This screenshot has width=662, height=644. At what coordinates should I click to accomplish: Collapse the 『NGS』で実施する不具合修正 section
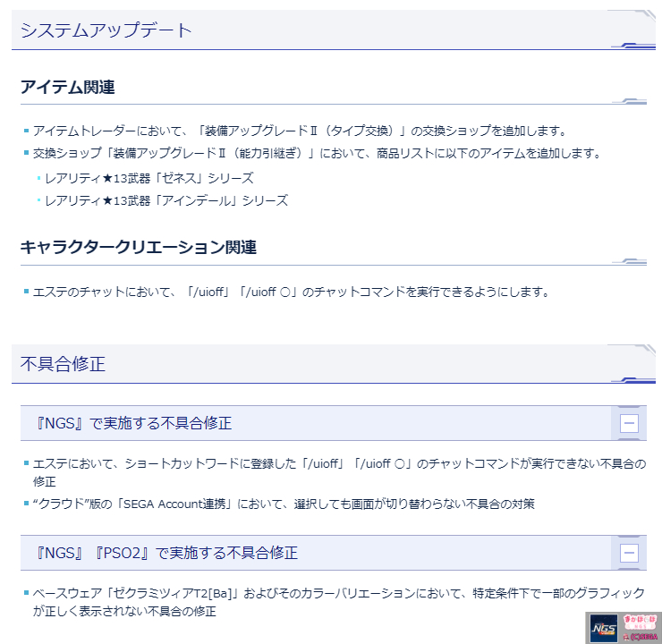(629, 423)
